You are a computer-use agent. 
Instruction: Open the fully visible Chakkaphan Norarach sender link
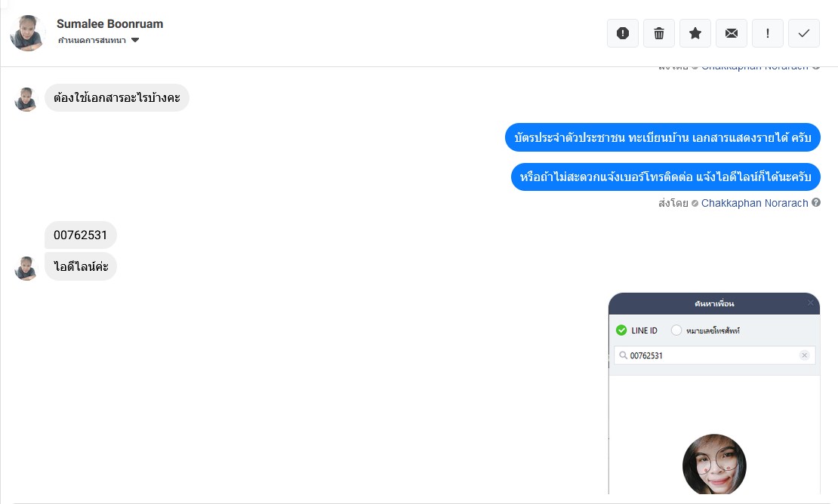click(x=754, y=203)
